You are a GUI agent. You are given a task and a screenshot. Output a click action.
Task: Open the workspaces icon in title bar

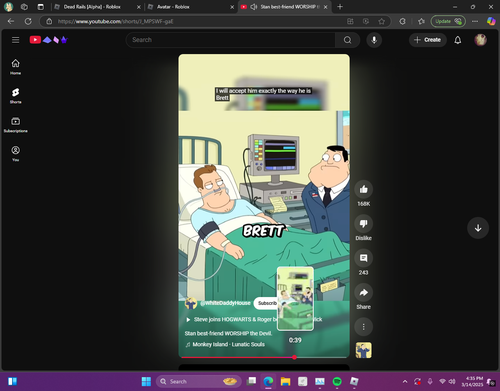pos(24,7)
